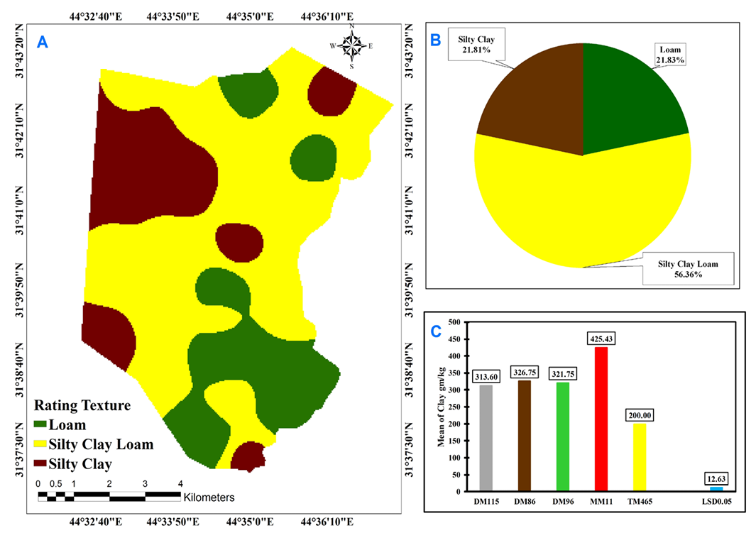Click the '200.00' bar value label
Image resolution: width=756 pixels, height=533 pixels.
[640, 415]
